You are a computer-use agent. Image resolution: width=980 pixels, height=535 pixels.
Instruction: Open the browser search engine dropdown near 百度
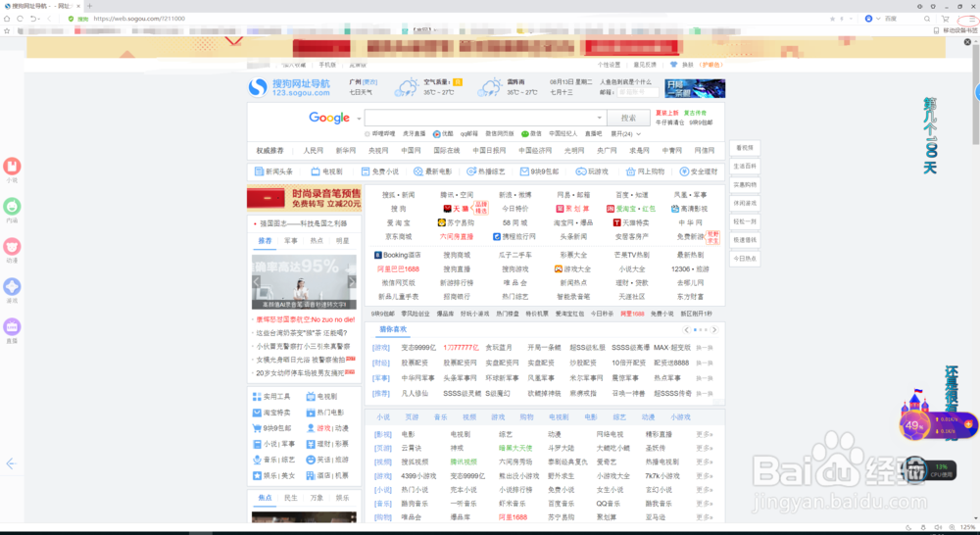pyautogui.click(x=878, y=19)
